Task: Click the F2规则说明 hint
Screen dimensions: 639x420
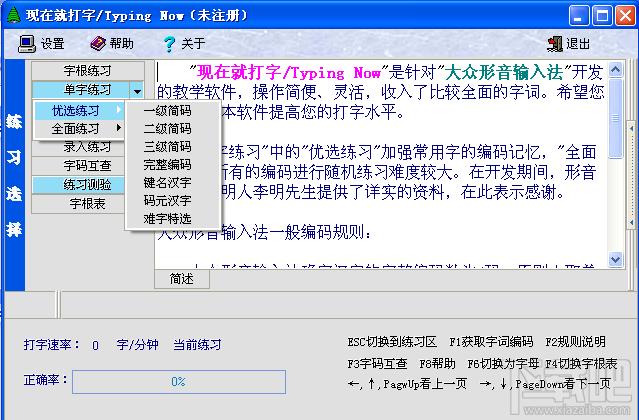Action: coord(575,342)
